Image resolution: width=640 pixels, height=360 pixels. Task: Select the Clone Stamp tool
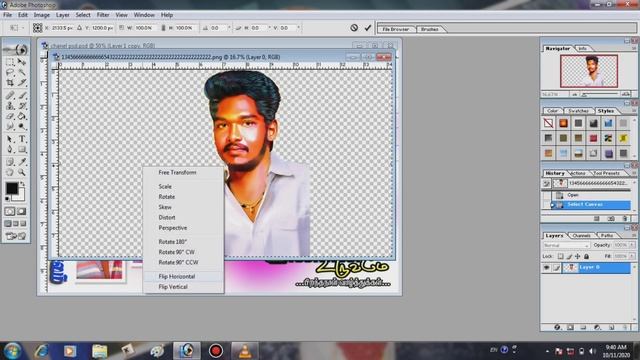point(10,106)
